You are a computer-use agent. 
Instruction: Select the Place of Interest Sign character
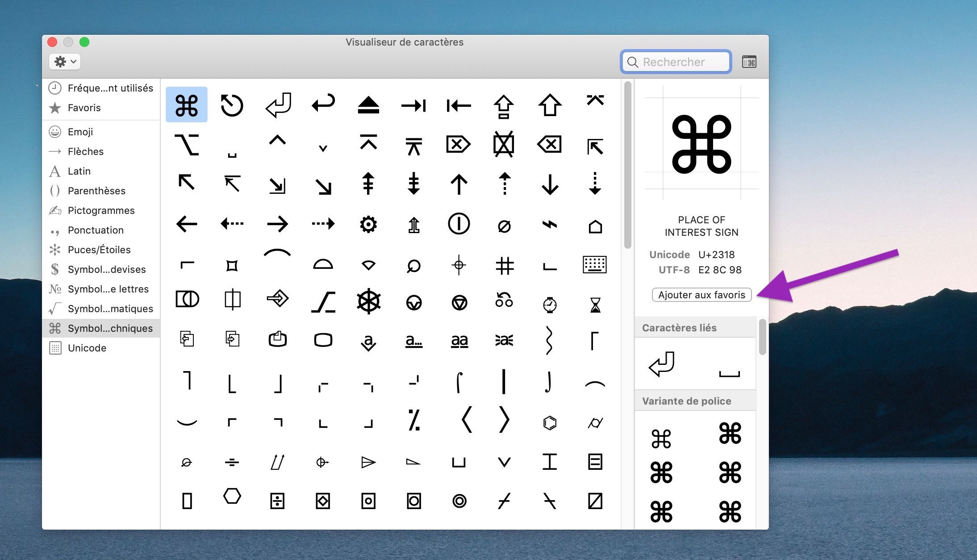pos(186,104)
